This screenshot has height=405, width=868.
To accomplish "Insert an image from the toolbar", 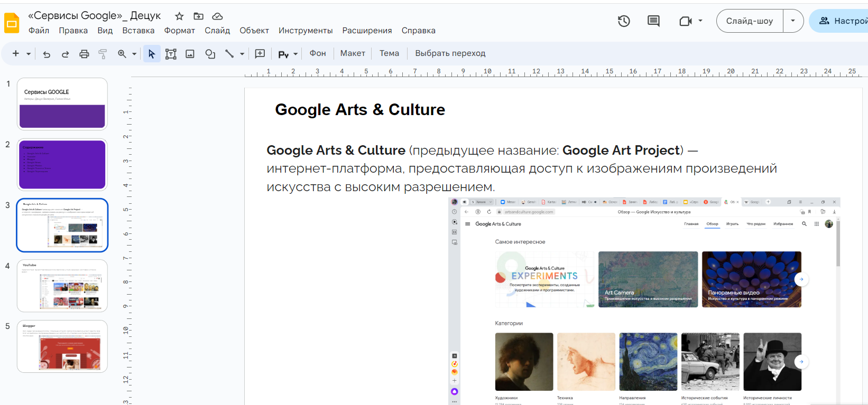I will pos(190,54).
